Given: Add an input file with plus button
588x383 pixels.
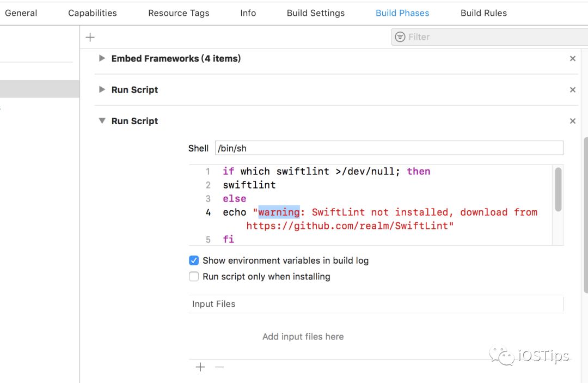Looking at the screenshot, I should coord(200,367).
